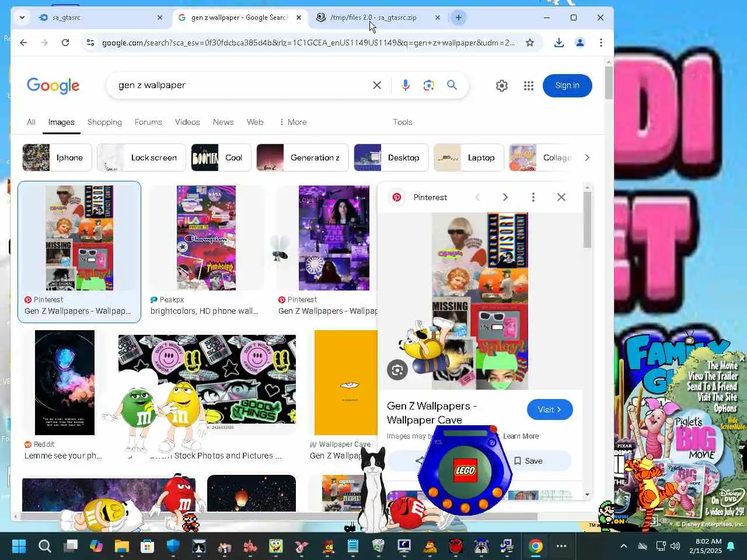Screen dimensions: 747x560
Task: Click SpongeBob icon in taskbar
Action: [x=276, y=546]
